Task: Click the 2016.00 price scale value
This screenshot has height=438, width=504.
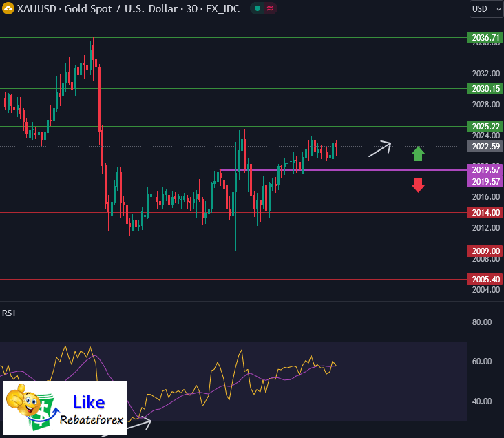Action: 485,197
